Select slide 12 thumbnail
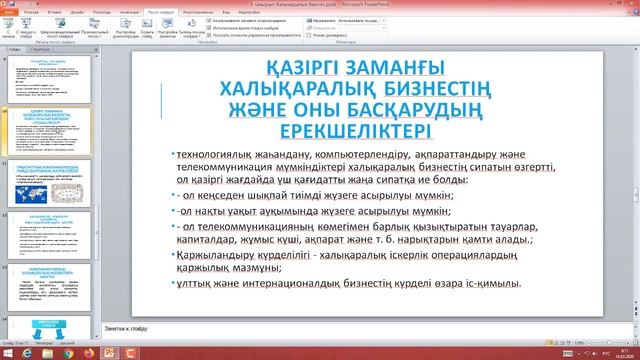This screenshot has height=360, width=640. click(x=49, y=235)
